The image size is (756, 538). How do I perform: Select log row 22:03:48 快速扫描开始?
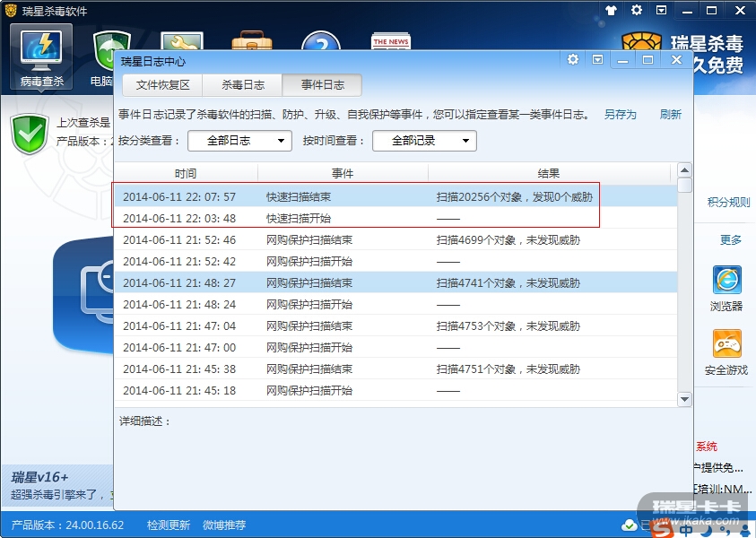pyautogui.click(x=395, y=219)
